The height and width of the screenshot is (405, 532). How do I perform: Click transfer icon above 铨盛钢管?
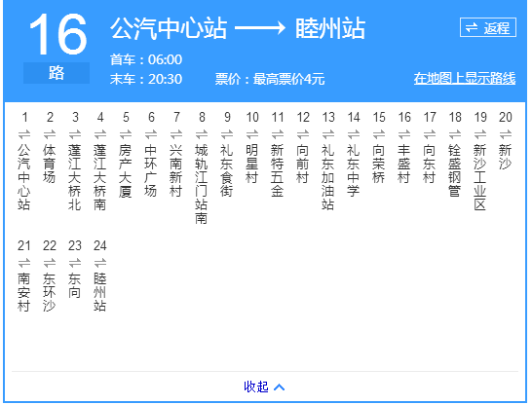coord(455,134)
